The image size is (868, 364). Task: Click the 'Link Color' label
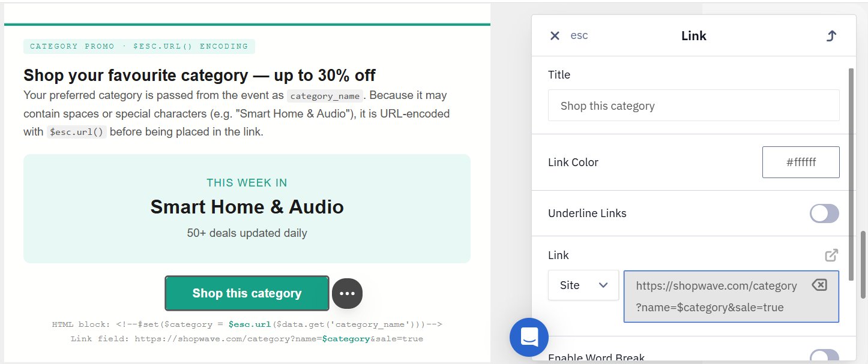573,163
